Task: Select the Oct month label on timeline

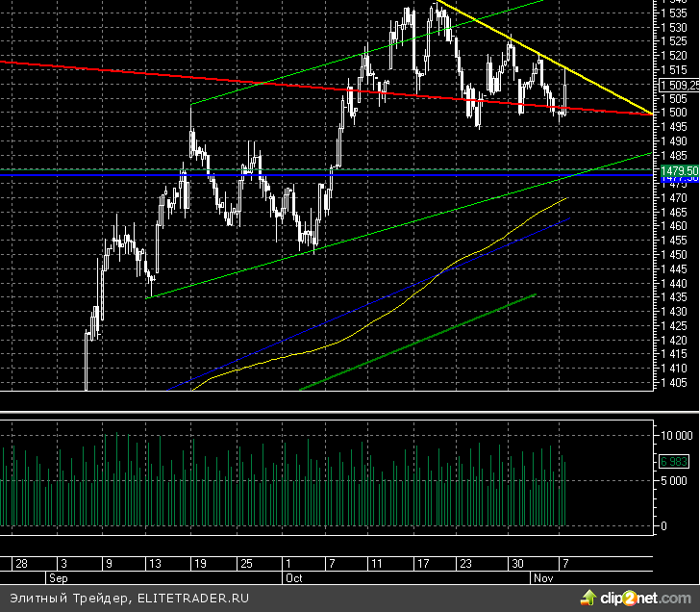Action: click(x=294, y=578)
